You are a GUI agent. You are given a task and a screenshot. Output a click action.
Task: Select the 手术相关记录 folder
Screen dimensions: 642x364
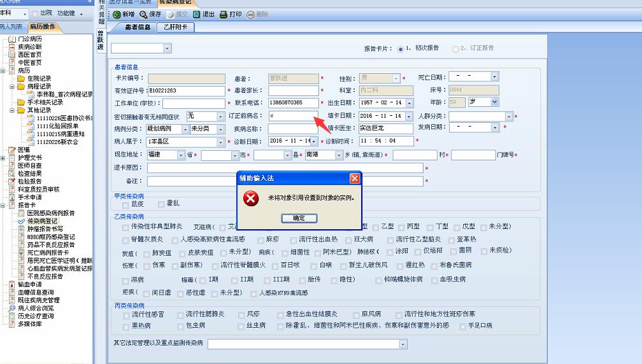click(45, 102)
